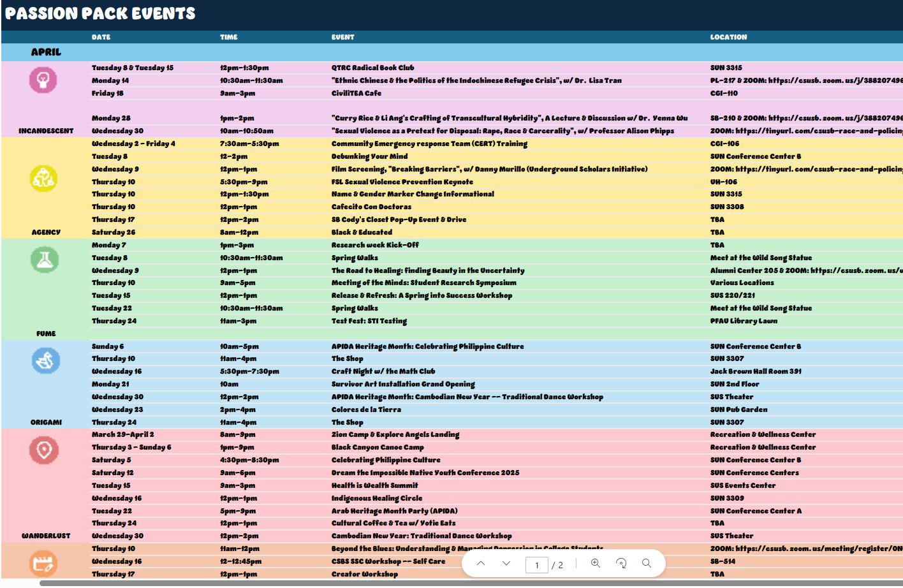
Task: Select Arab Heritage Month Party (APIDA)
Action: click(x=394, y=511)
